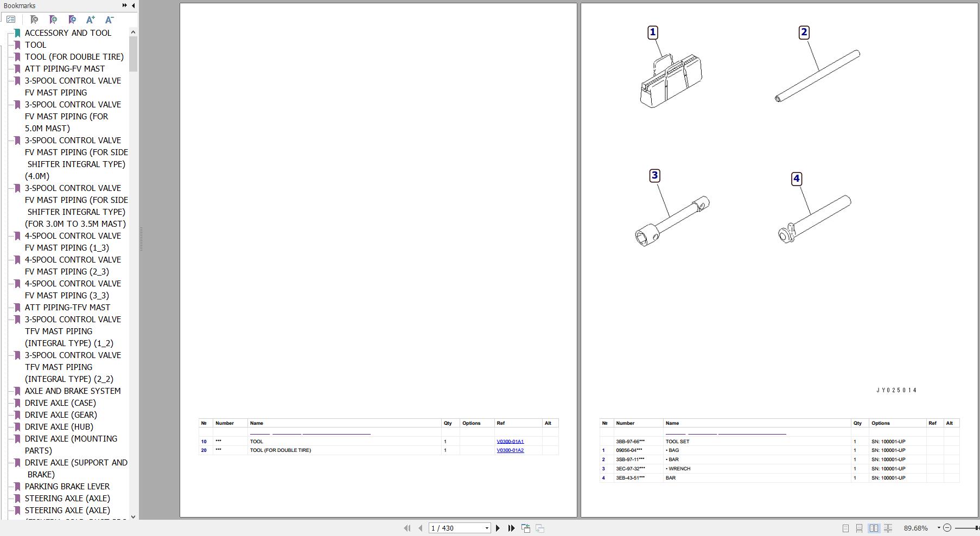Click the zoom out minus button
Image resolution: width=980 pixels, height=536 pixels.
pyautogui.click(x=947, y=528)
